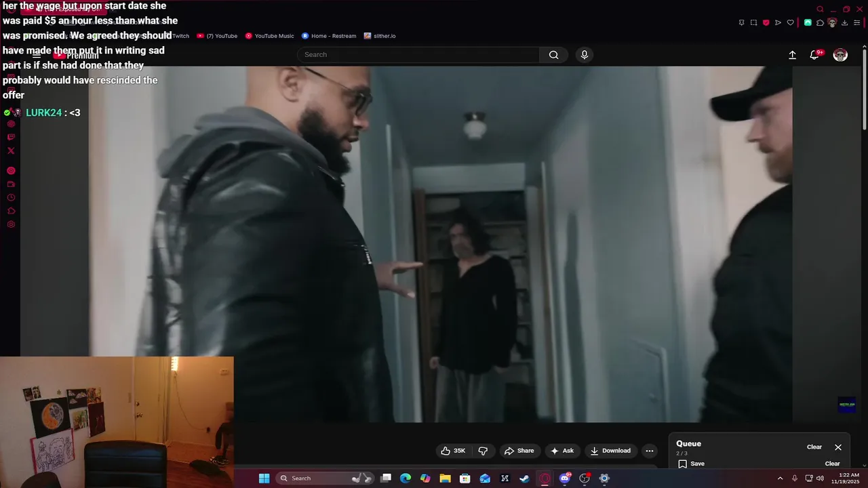Click the channel watermark on the video
This screenshot has width=868, height=488.
847,405
